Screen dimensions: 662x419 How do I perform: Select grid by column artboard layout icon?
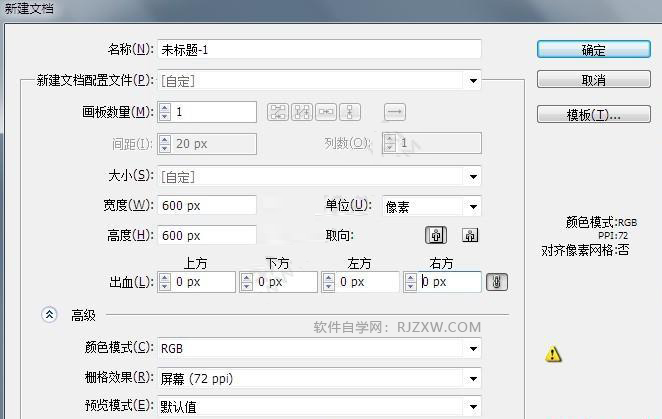302,112
